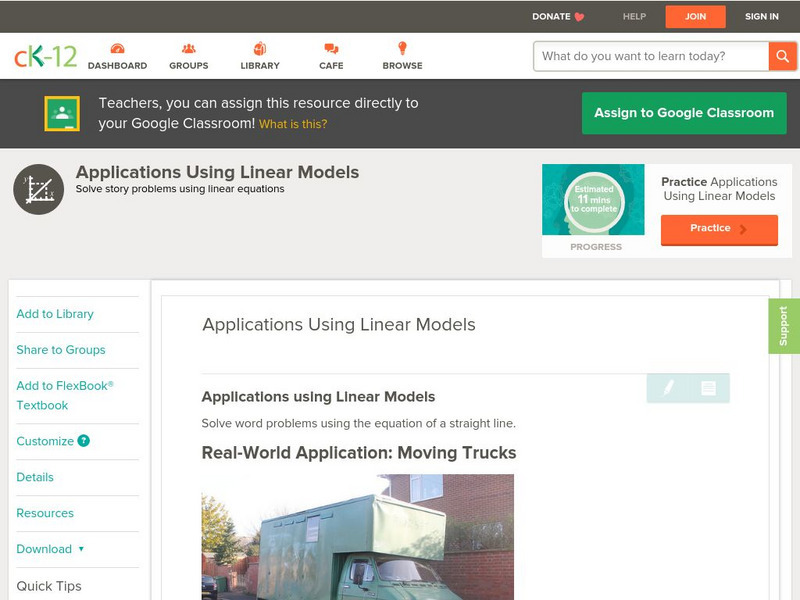Open the Dashboard icon

click(117, 50)
